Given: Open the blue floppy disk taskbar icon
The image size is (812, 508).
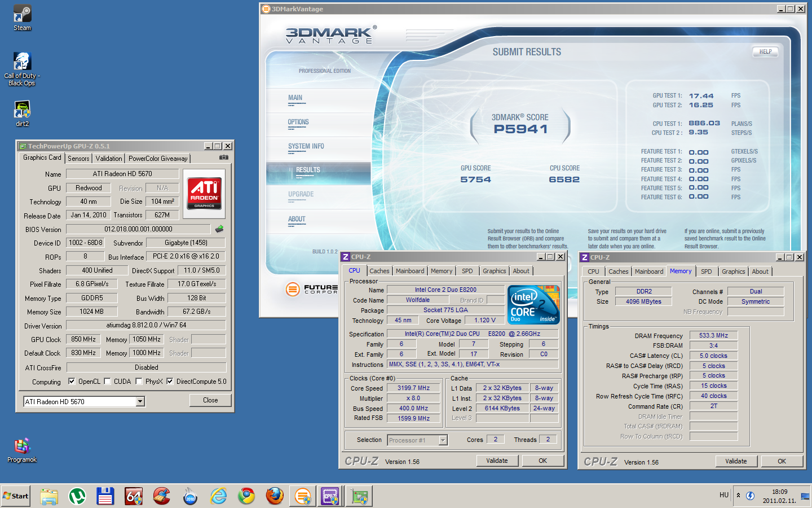Looking at the screenshot, I should (105, 496).
